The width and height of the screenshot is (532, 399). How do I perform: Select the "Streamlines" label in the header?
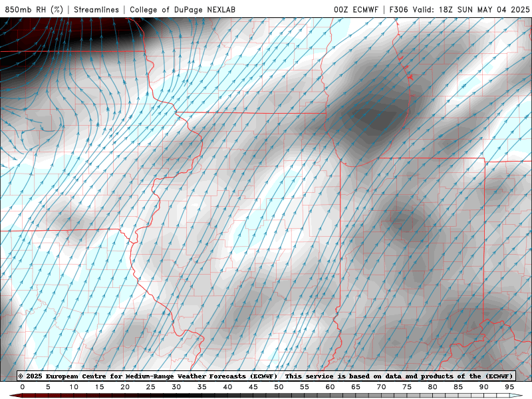tap(96, 9)
